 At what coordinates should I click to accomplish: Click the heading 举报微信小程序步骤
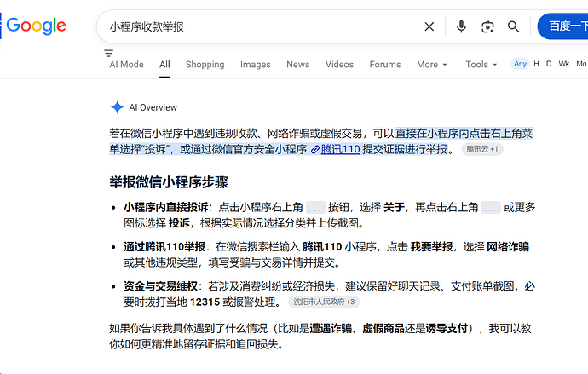pyautogui.click(x=169, y=182)
